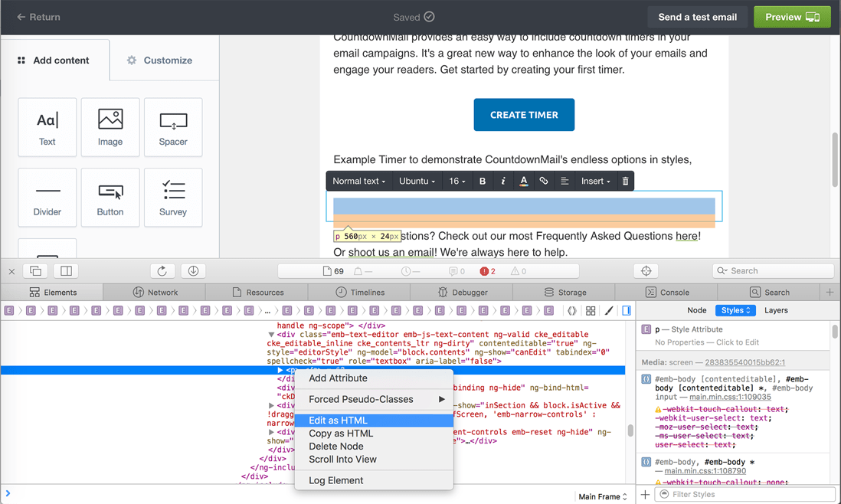Detach the inspector into separate window
This screenshot has height=504, width=841.
tap(35, 271)
